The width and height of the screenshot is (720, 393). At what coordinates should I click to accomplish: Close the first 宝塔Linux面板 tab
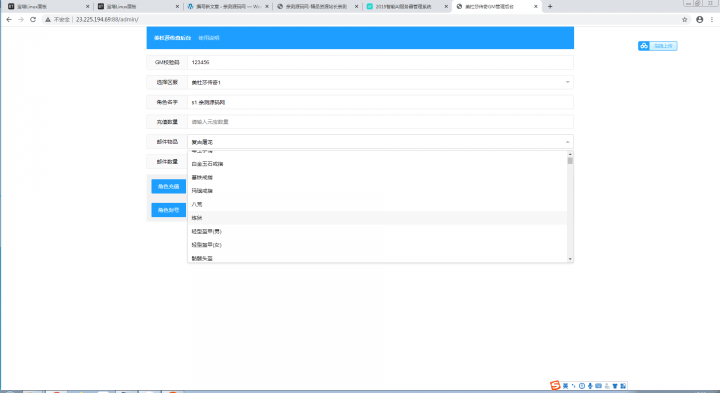87,6
